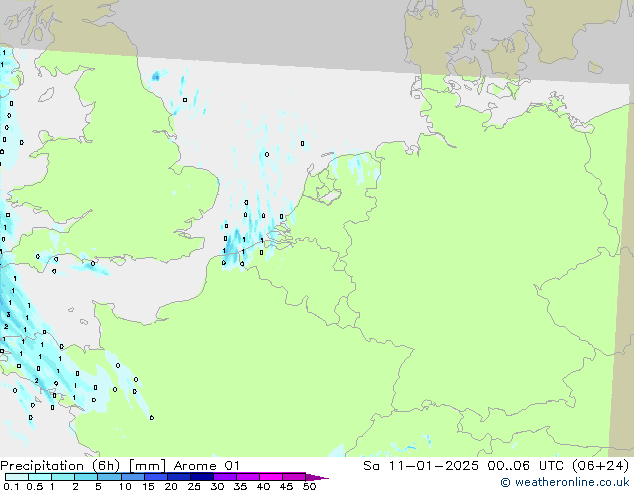634x490 pixels.
Task: Click the dark blue rain spot off northeast England
Action: tap(156, 76)
